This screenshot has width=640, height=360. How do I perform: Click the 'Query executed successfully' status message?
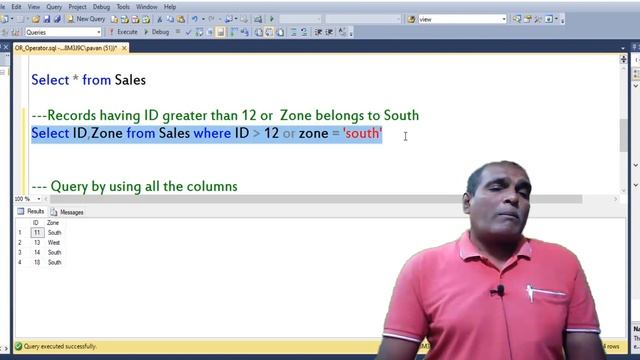pyautogui.click(x=60, y=347)
